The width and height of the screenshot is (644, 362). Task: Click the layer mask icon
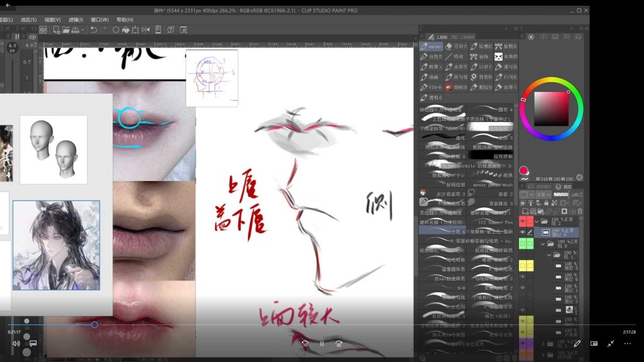pyautogui.click(x=564, y=211)
